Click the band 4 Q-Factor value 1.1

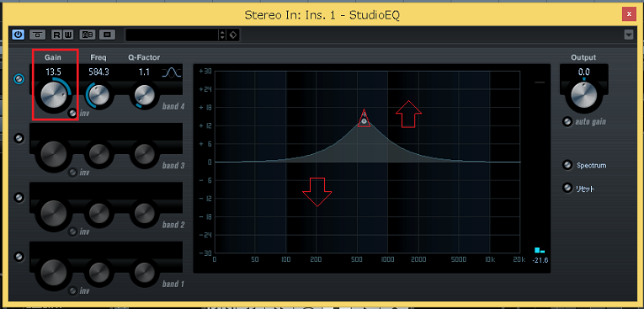(x=144, y=72)
